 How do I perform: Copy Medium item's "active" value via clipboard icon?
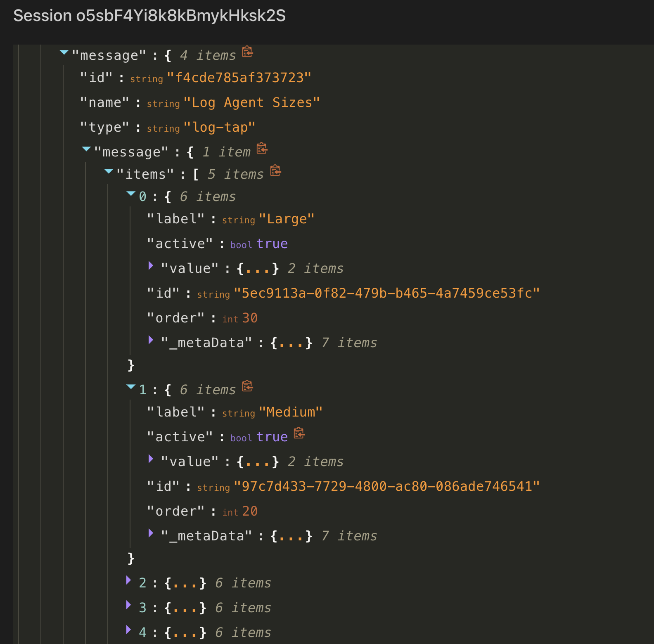tap(299, 433)
